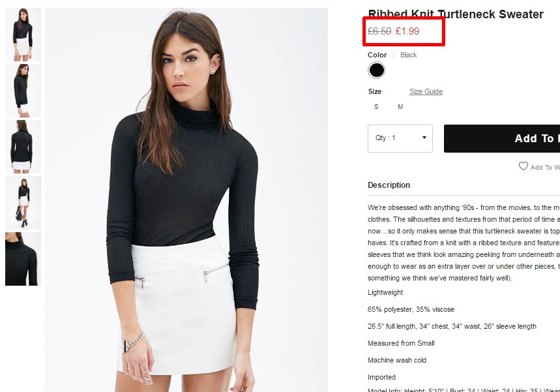The height and width of the screenshot is (392, 560).
Task: Click the Description section heading
Action: click(389, 185)
